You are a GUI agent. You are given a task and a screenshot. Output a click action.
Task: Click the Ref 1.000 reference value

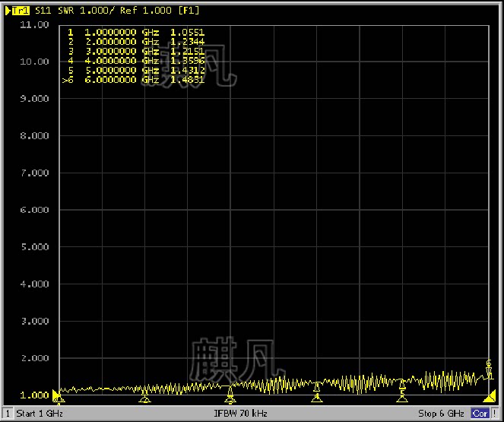tap(146, 11)
